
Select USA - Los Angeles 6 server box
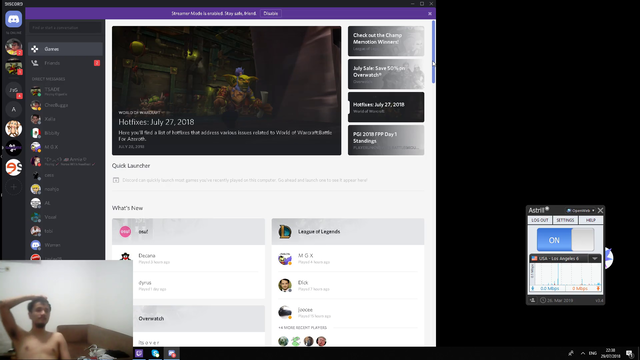coord(559,258)
